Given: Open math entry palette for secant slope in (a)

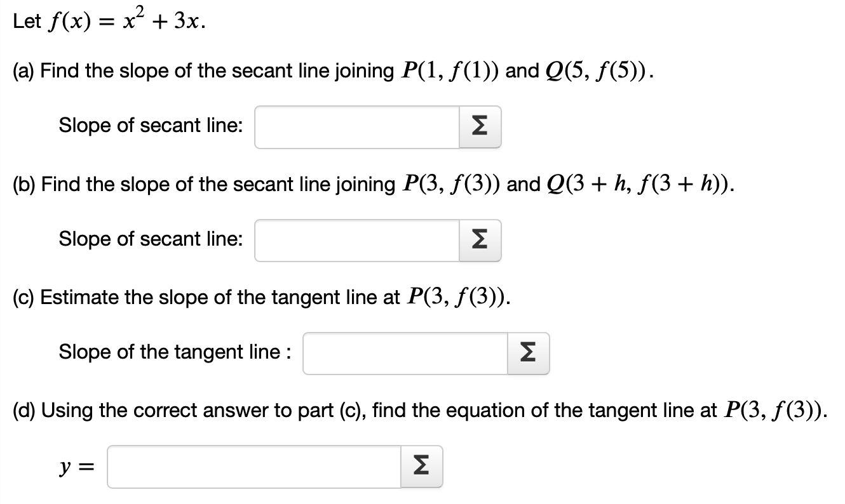Looking at the screenshot, I should tap(480, 127).
